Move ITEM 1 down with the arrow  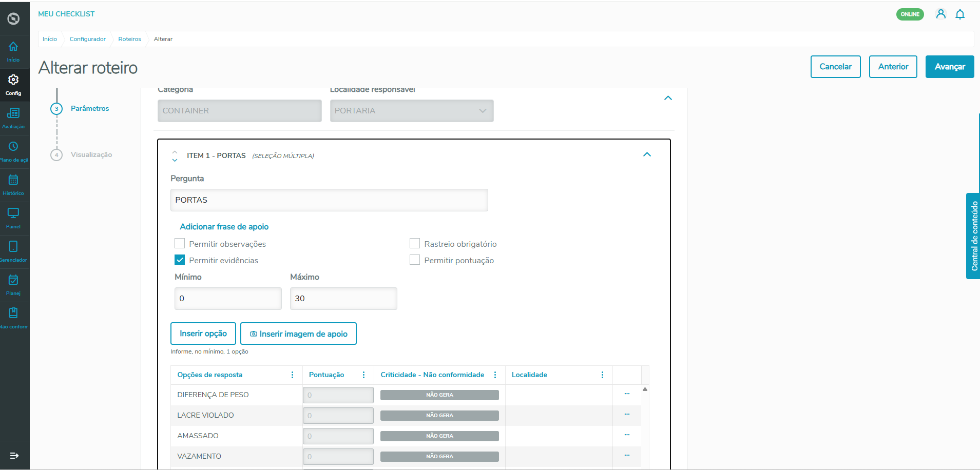tap(175, 160)
